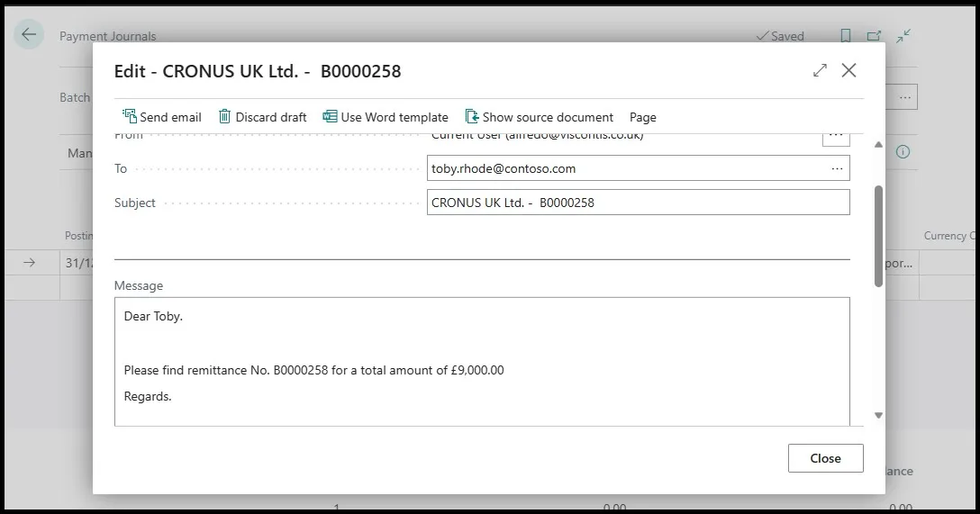Open the From field ellipsis button
Screen dimensions: 980x514
[x=836, y=138]
